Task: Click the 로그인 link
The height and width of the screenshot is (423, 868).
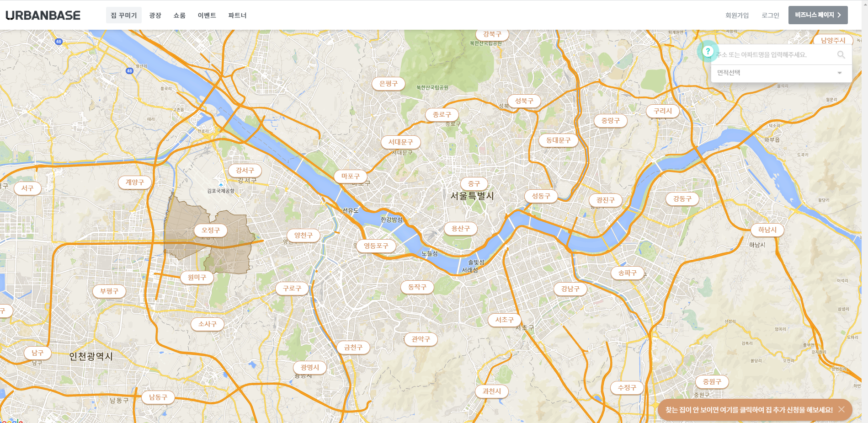Action: pos(770,15)
